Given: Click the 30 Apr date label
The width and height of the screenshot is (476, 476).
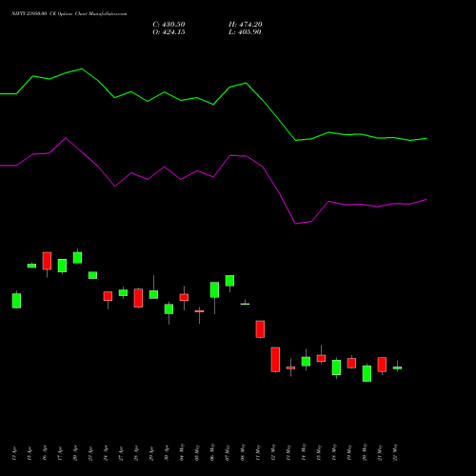Looking at the screenshot, I should tap(167, 452).
